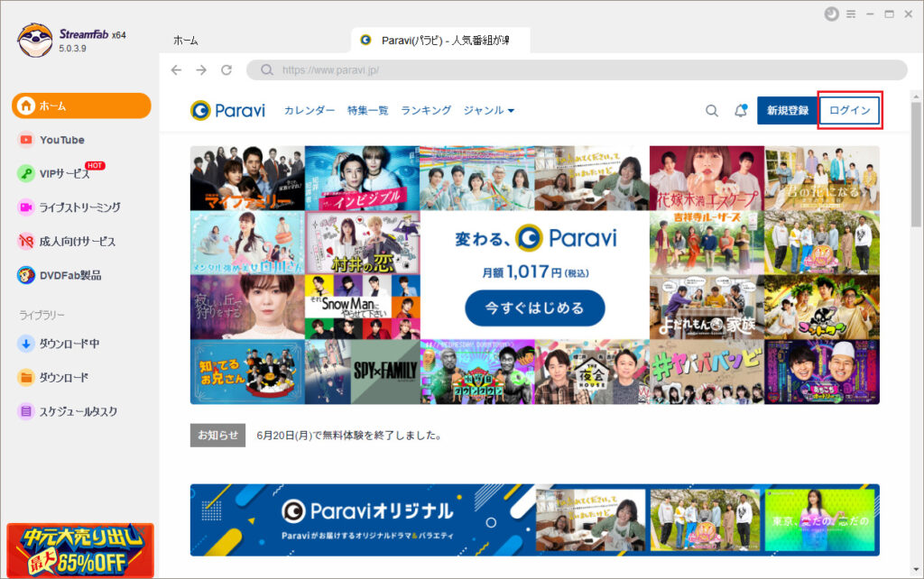Reload the page with refresh icon
The image size is (924, 579).
(226, 70)
